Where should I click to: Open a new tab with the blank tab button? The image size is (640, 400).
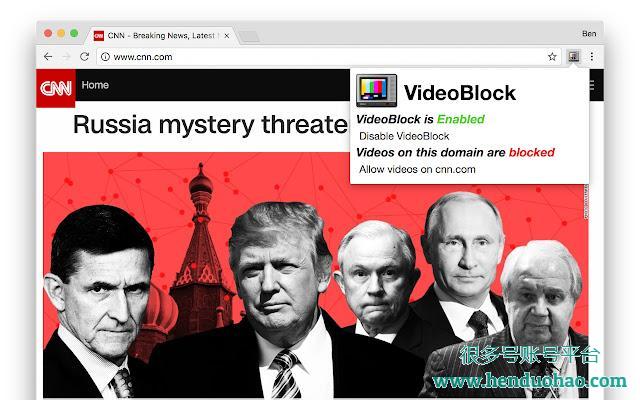249,36
